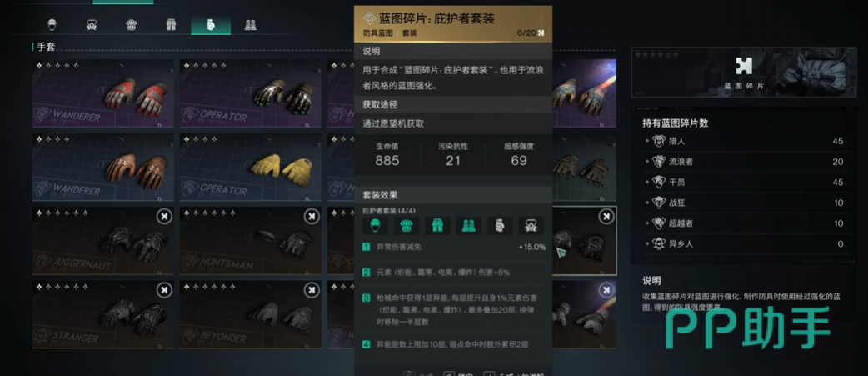Click the unlit gloves icon in set effects
868x376 pixels.
499,225
